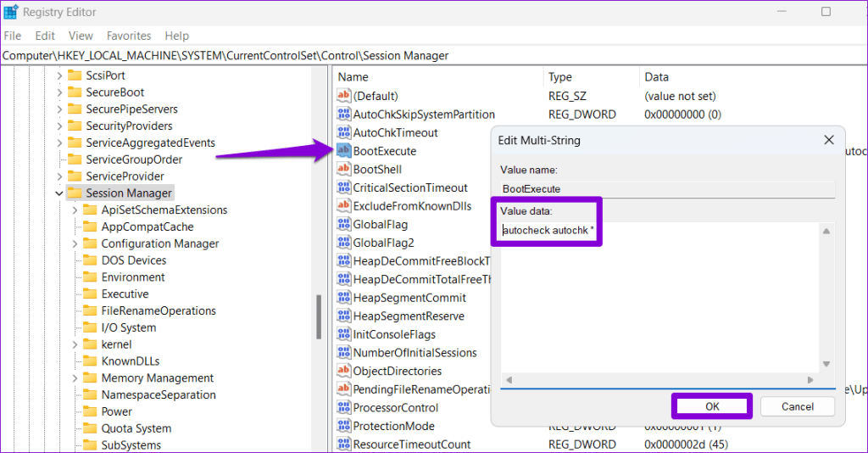Image resolution: width=868 pixels, height=453 pixels.
Task: Expand the ServiceAggregatedEvents key
Action: point(59,143)
